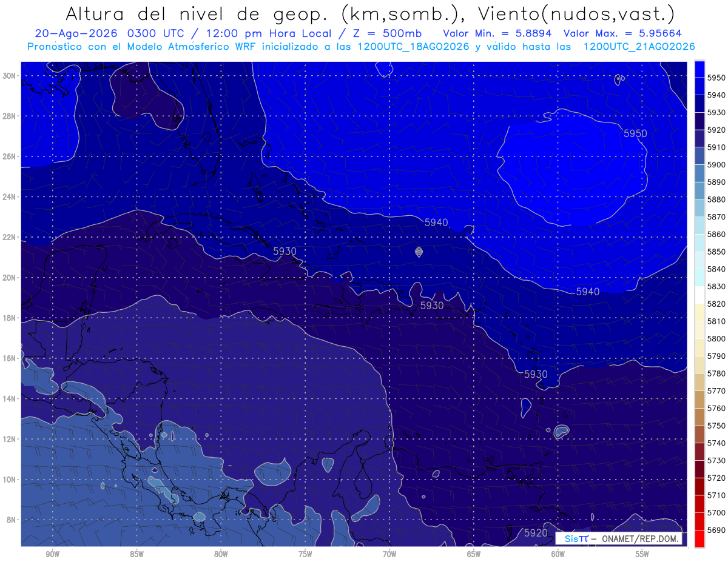Click legend swatch between 5710 and 5700
This screenshot has height=562, width=728.
pyautogui.click(x=699, y=504)
